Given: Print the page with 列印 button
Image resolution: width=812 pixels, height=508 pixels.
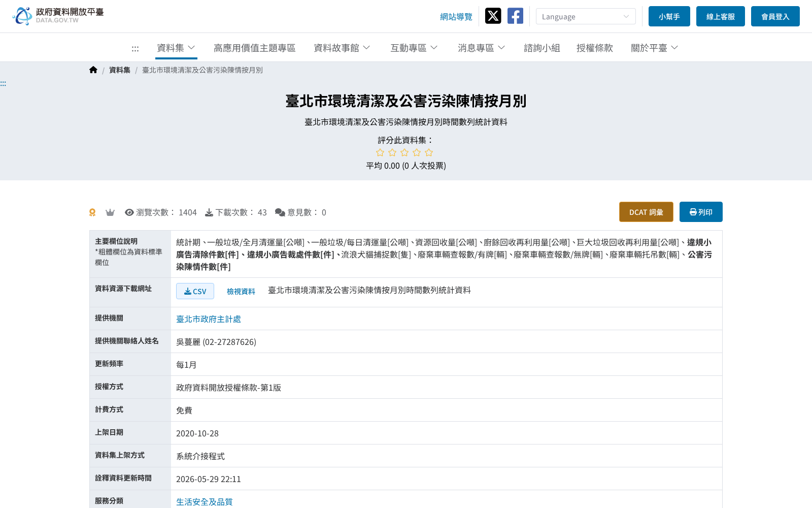Looking at the screenshot, I should pos(701,212).
